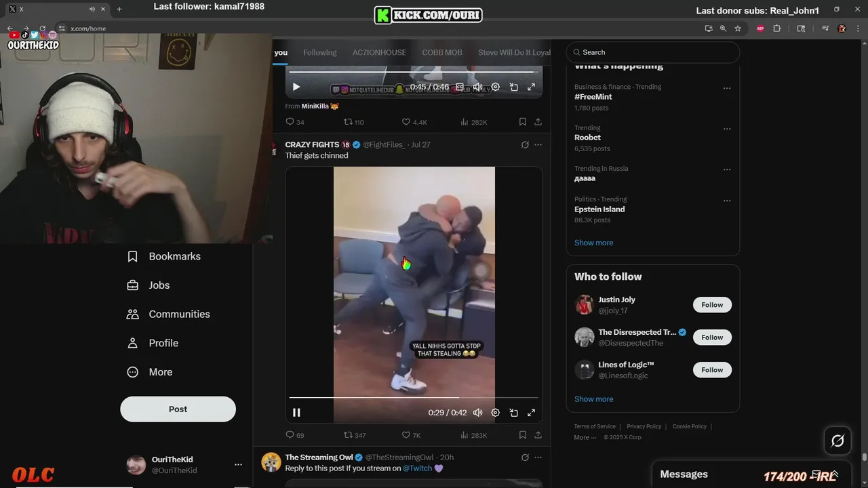Bookmark the MiniKilla post
The height and width of the screenshot is (488, 868).
[522, 122]
